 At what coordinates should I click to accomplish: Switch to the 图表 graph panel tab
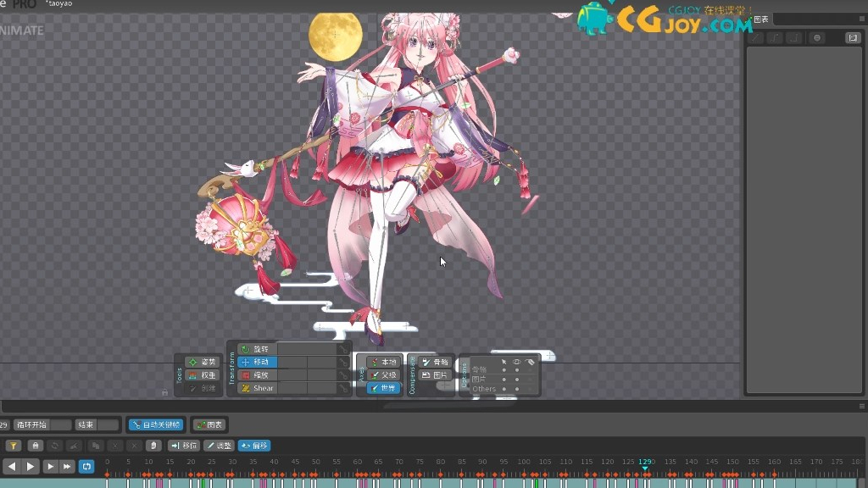pyautogui.click(x=761, y=19)
